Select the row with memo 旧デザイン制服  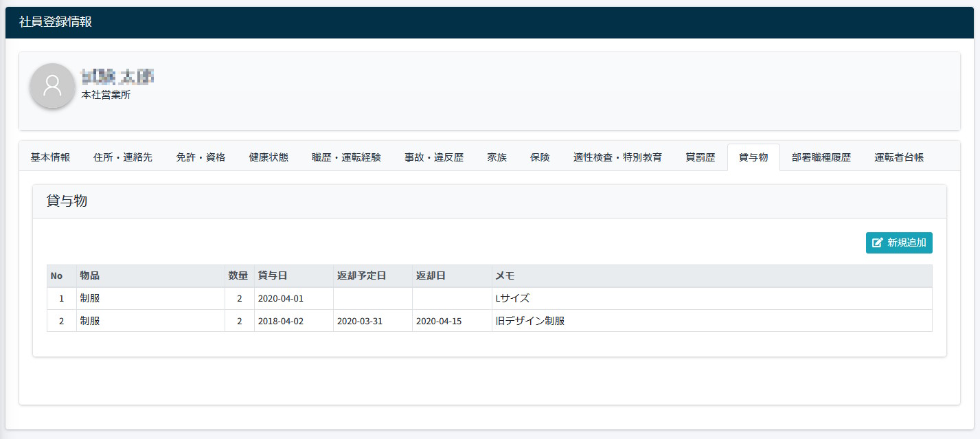(529, 321)
